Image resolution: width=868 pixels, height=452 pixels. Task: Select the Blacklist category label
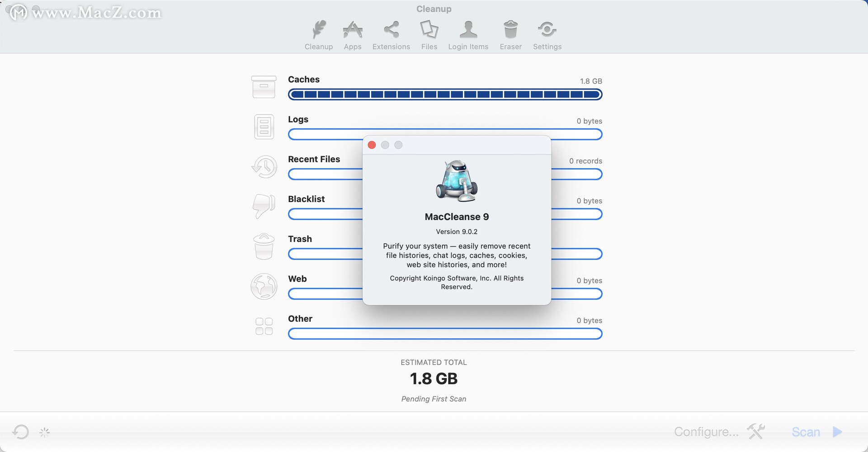click(306, 199)
